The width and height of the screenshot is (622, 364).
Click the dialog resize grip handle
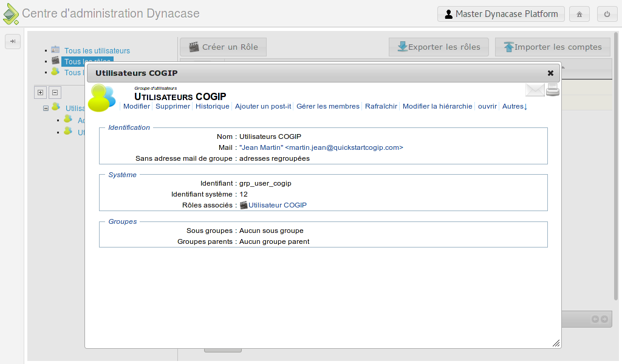pos(556,343)
